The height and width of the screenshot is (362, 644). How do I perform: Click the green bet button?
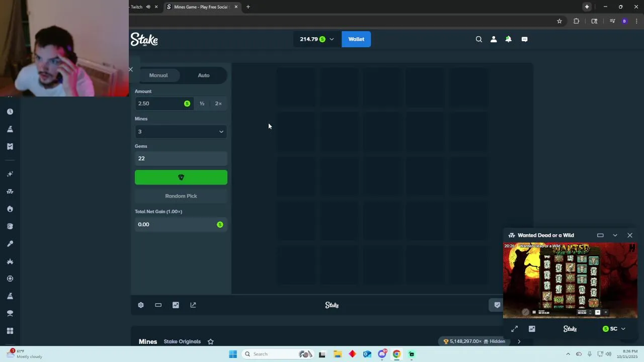click(181, 177)
